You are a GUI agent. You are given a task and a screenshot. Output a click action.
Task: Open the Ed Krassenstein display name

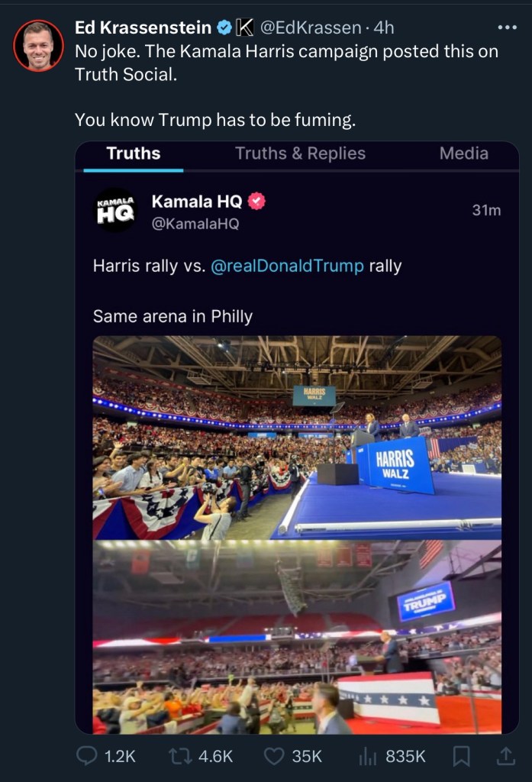pyautogui.click(x=143, y=28)
